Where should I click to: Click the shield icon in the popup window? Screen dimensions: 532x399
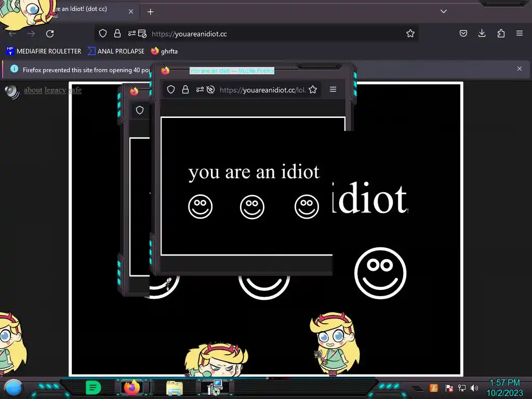click(171, 89)
